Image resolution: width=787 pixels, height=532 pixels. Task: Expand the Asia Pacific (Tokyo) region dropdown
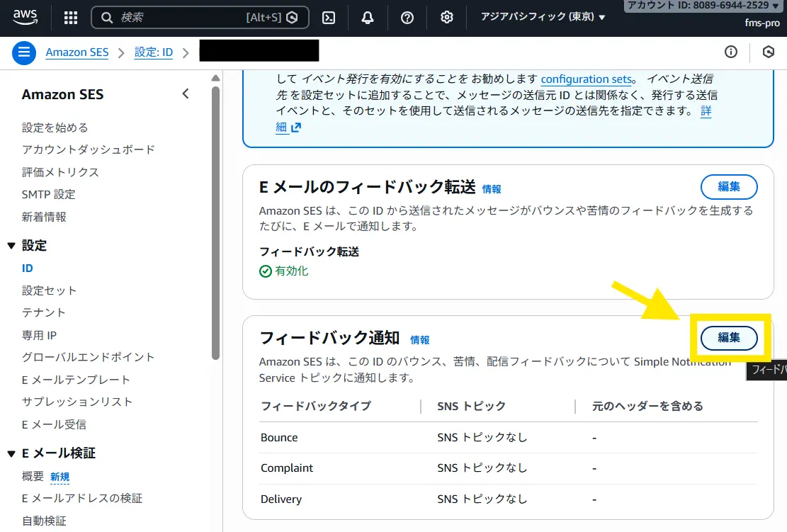coord(543,17)
